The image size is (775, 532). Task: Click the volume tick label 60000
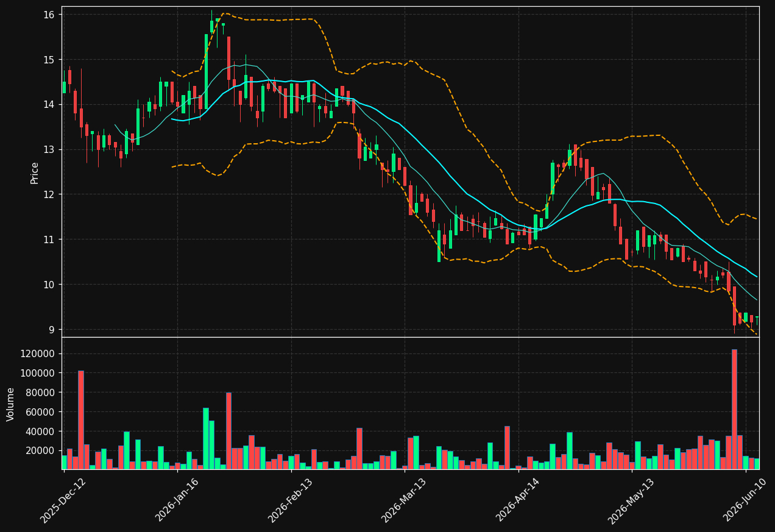41,412
